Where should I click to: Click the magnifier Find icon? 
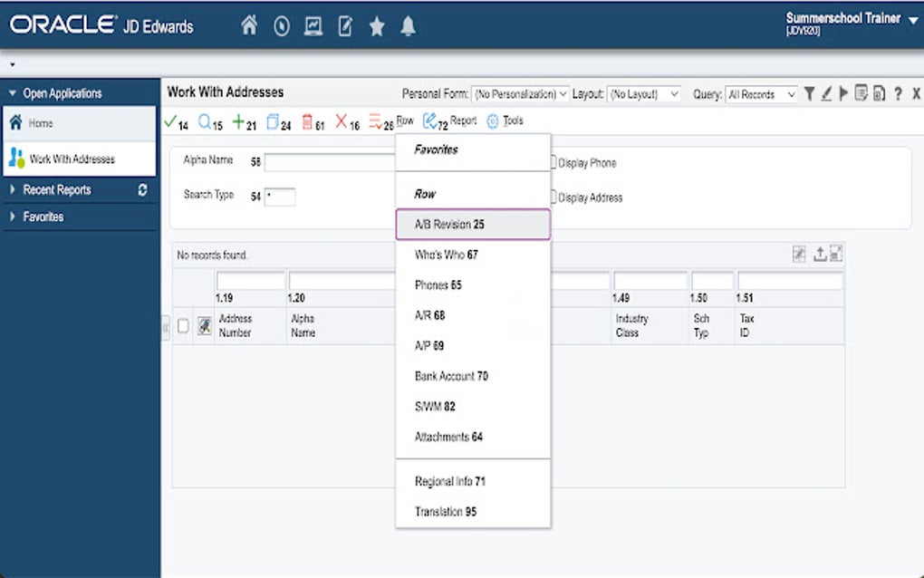click(x=205, y=121)
